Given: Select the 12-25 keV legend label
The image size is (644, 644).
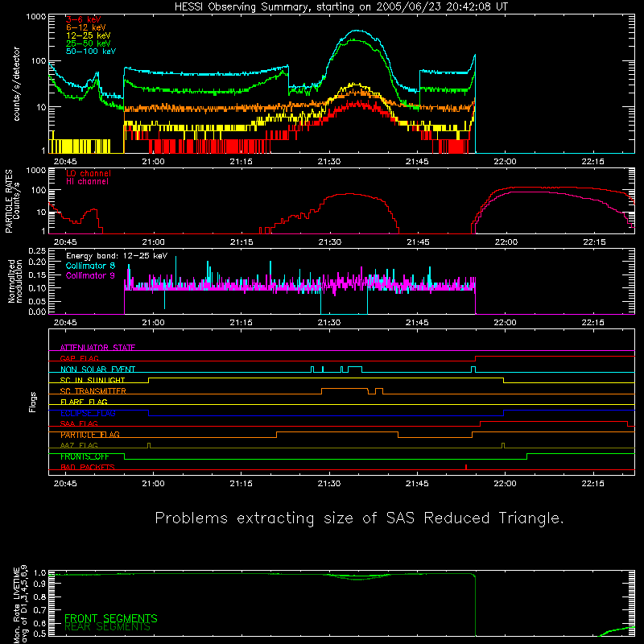Looking at the screenshot, I should click(89, 35).
